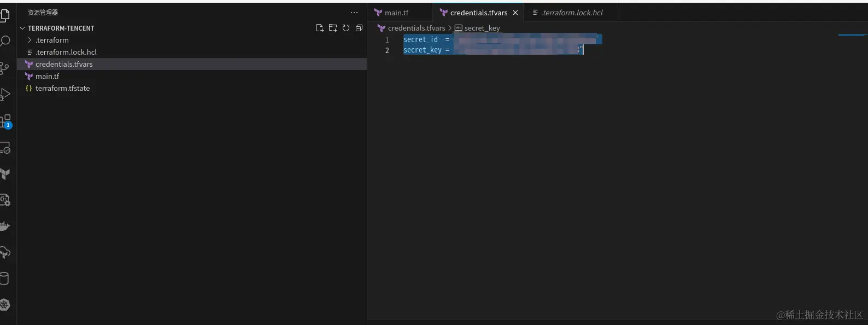The width and height of the screenshot is (868, 325).
Task: Click the editor minimap highlight
Action: (852, 35)
